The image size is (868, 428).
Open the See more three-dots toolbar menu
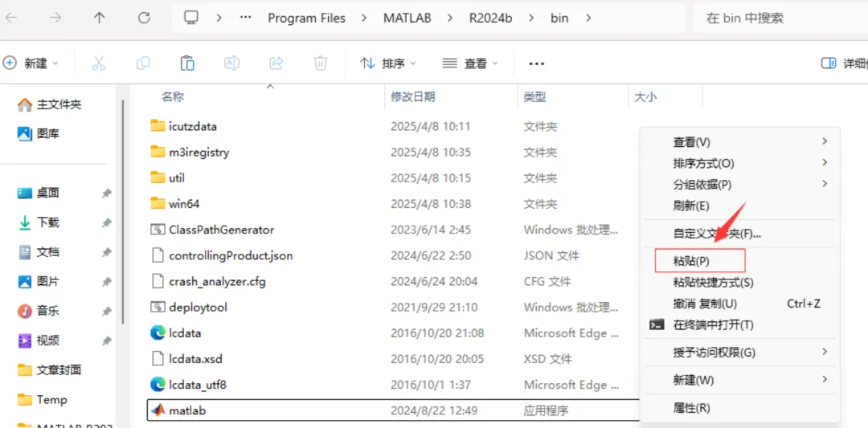click(536, 63)
